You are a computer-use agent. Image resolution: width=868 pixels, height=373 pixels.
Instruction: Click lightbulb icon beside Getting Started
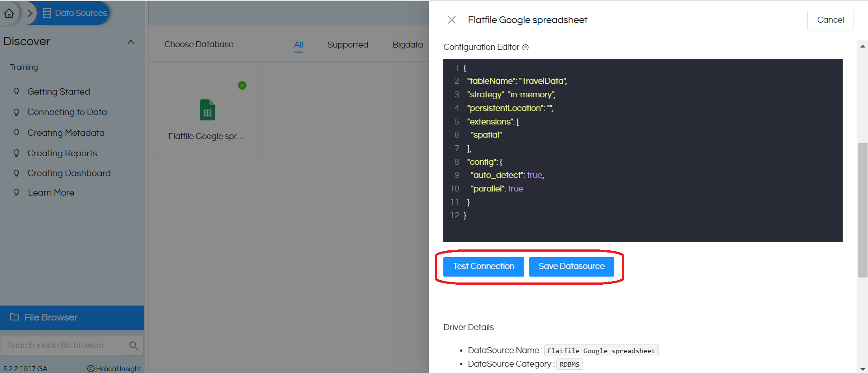16,91
